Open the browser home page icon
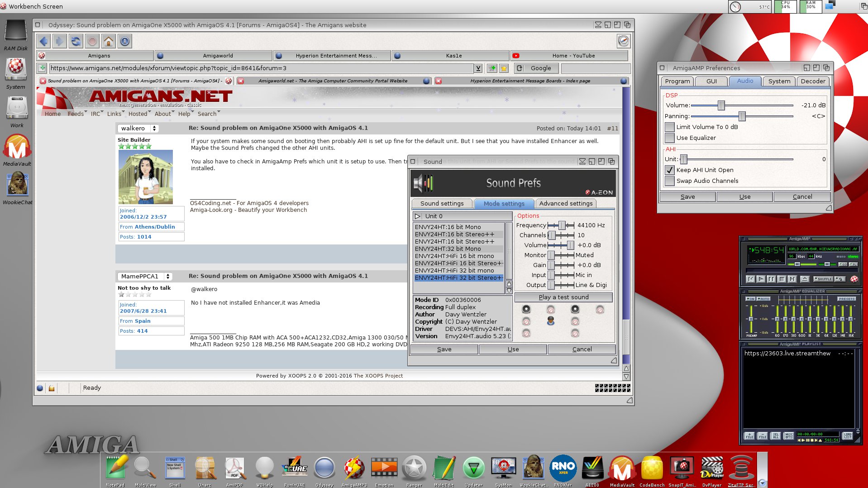Viewport: 868px width, 488px height. point(109,42)
